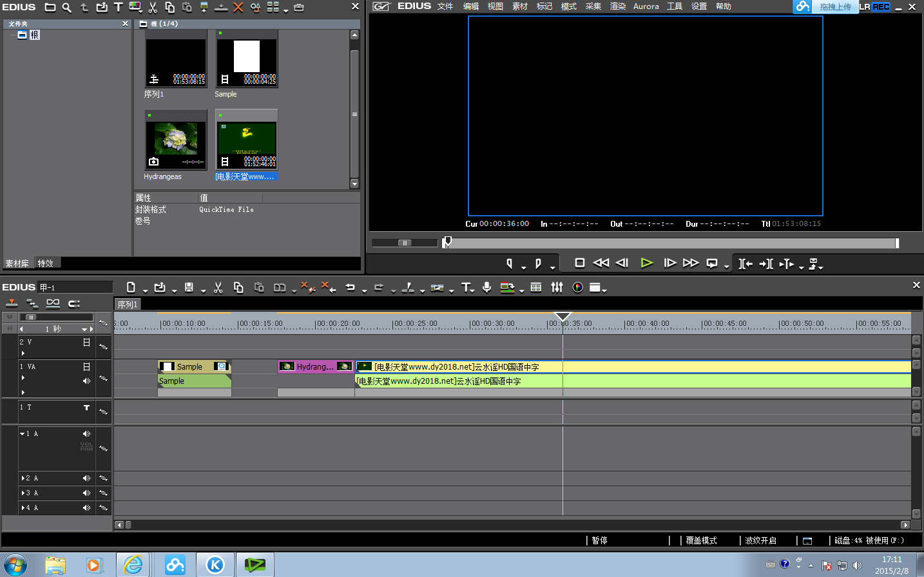The width and height of the screenshot is (924, 577).
Task: Open the bin tools briefcase icon
Action: click(299, 8)
